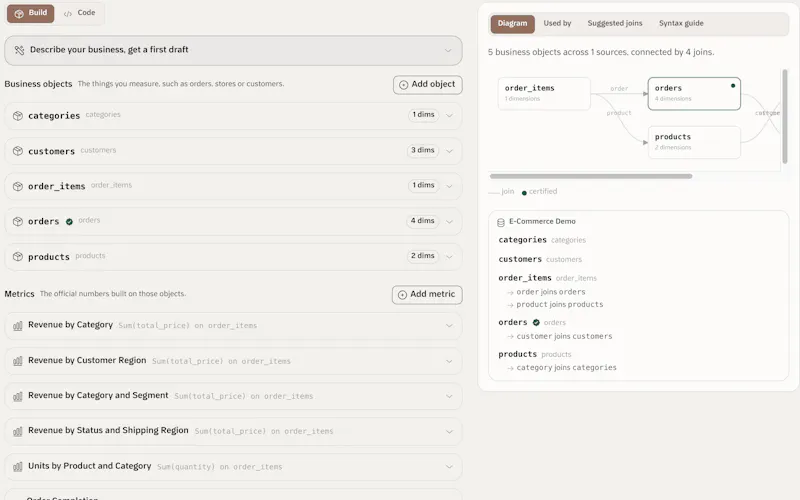This screenshot has height=500, width=800.
Task: Click the plus icon in Add object button
Action: pyautogui.click(x=404, y=85)
